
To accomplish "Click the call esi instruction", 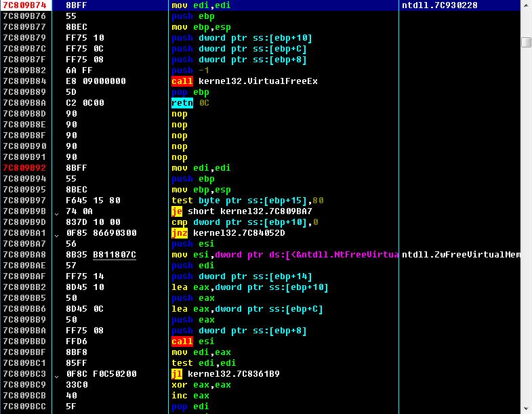I will coord(192,341).
